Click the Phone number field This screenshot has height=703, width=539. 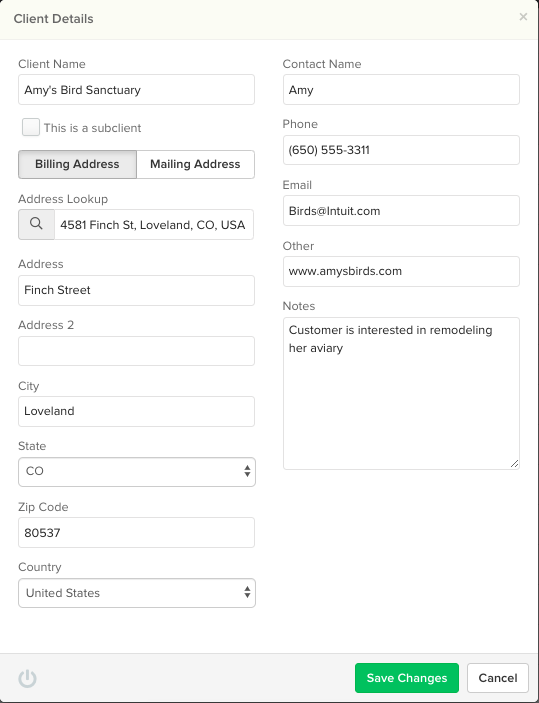click(401, 150)
